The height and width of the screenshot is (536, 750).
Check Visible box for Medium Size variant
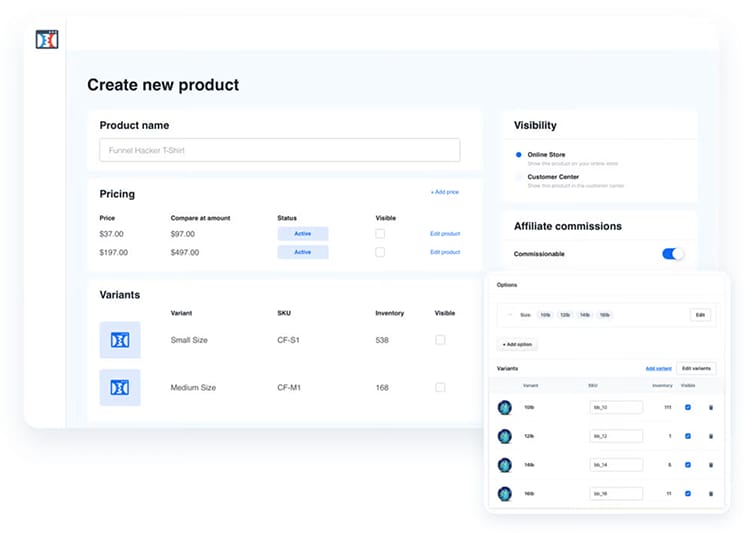coord(440,387)
